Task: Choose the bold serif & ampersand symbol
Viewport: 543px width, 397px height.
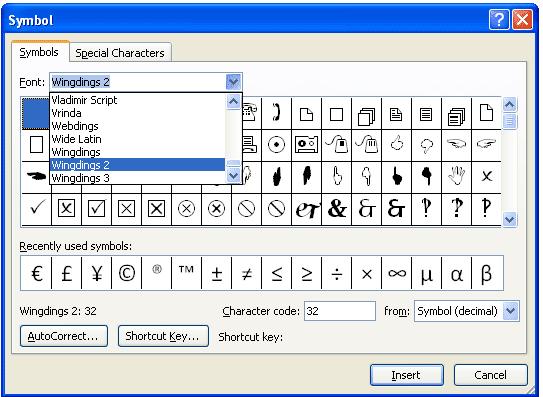Action: (336, 209)
